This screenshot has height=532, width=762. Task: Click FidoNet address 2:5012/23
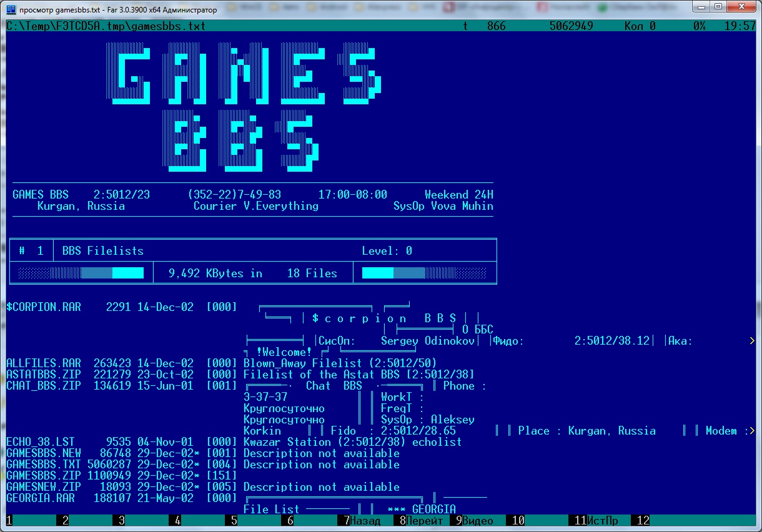coord(122,195)
